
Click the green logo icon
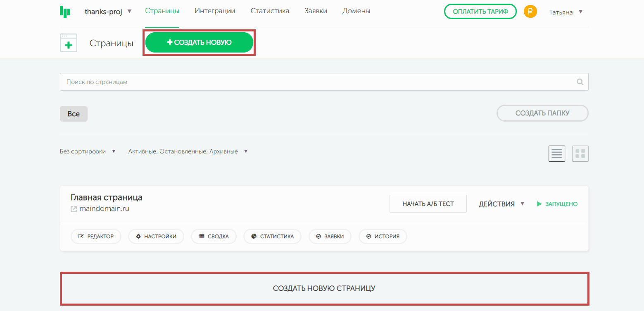65,11
